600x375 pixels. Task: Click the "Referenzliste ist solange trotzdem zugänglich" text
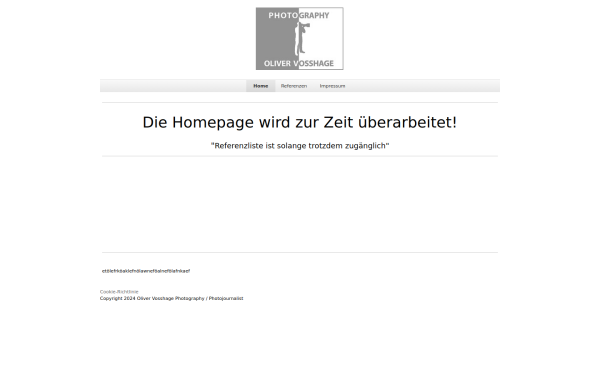300,146
